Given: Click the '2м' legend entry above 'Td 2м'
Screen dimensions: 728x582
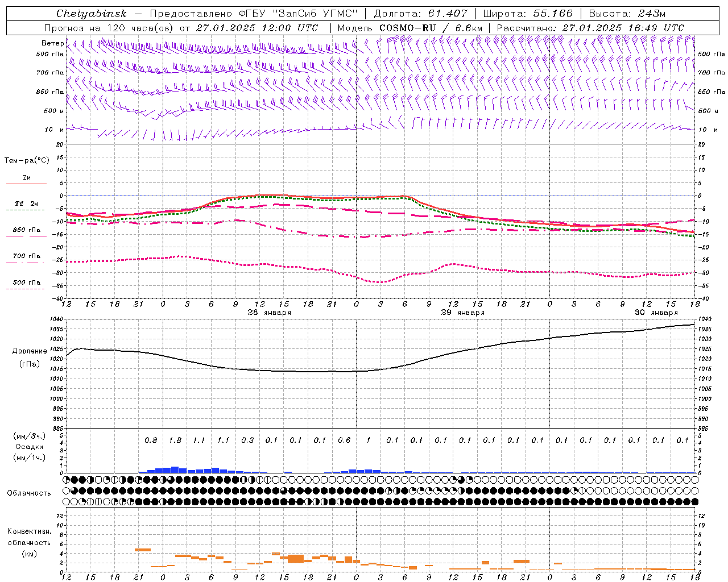Looking at the screenshot, I should [27, 177].
